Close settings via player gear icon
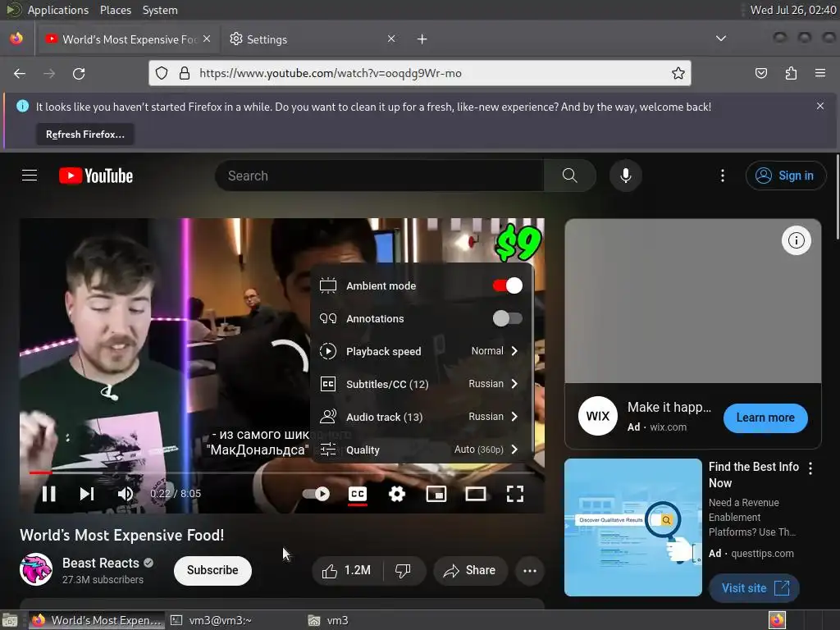The height and width of the screenshot is (630, 840). (x=397, y=493)
